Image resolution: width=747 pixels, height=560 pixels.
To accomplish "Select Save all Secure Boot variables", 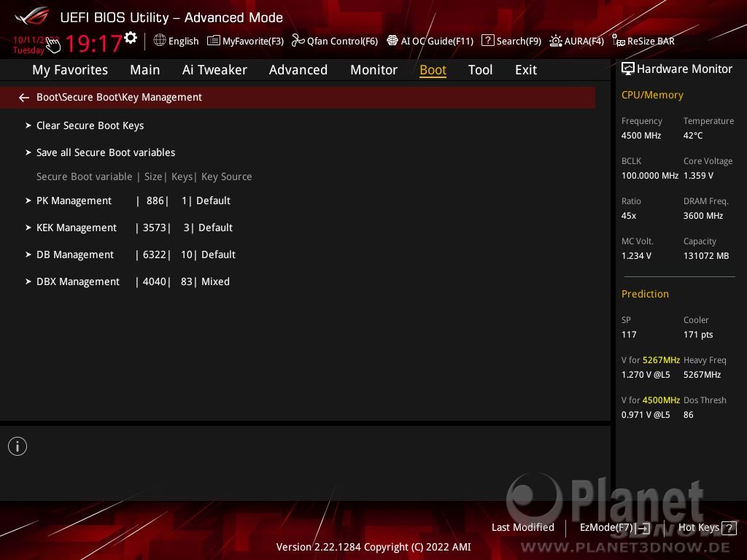I will click(106, 153).
